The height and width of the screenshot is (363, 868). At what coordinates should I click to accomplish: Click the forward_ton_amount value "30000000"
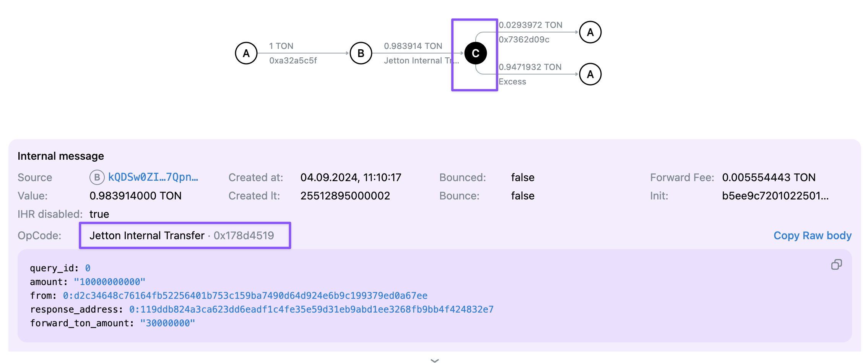point(167,323)
